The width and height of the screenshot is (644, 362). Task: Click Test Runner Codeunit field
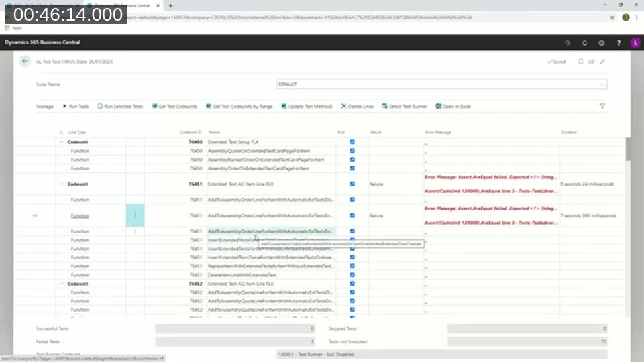442,354
